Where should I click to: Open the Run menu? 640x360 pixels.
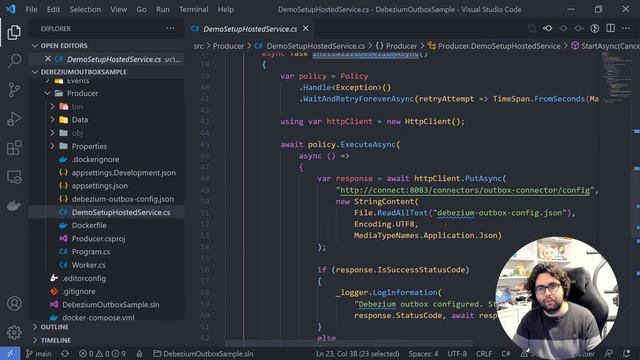tap(162, 9)
